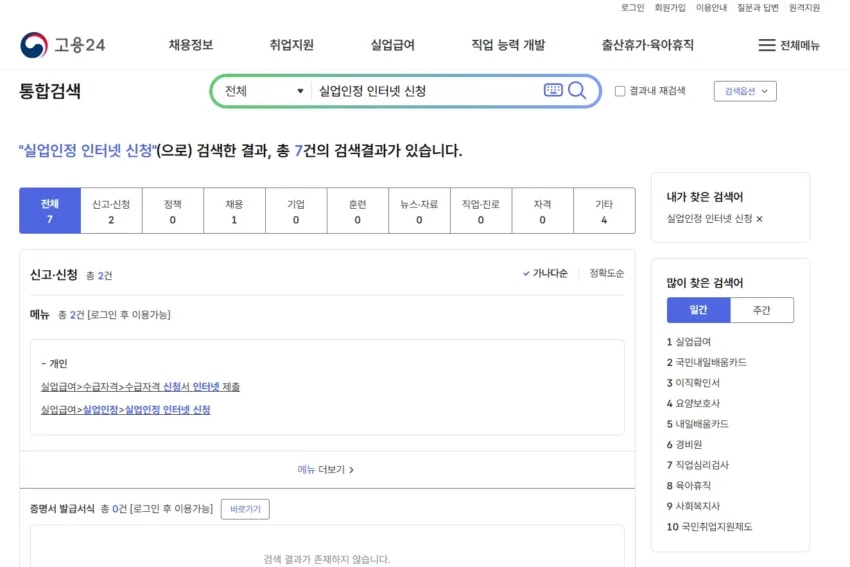This screenshot has height=567, width=850.
Task: Switch popular searches to 주간
Action: pos(762,310)
